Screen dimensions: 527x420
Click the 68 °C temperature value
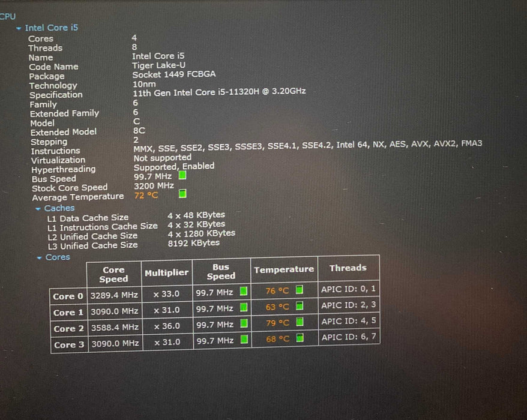click(x=278, y=339)
